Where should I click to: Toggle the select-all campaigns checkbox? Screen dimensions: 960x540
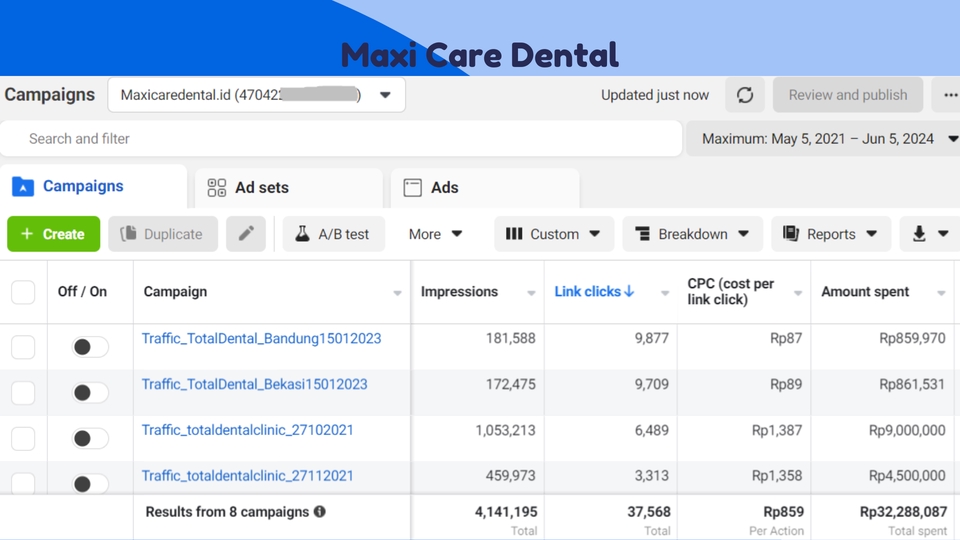(x=23, y=292)
